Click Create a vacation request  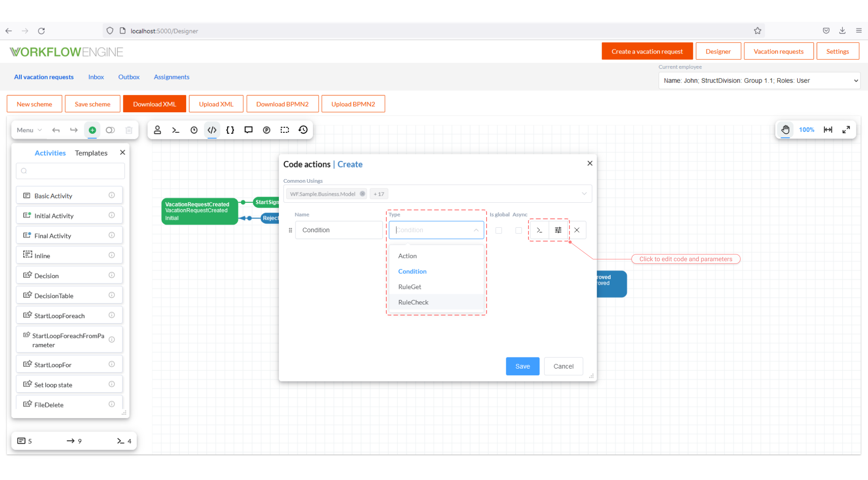coord(647,51)
